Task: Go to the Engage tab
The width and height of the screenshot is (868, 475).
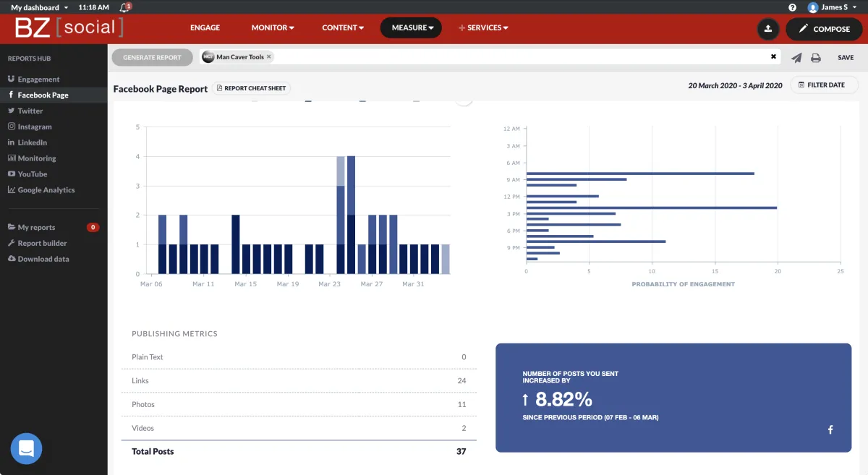Action: (205, 28)
